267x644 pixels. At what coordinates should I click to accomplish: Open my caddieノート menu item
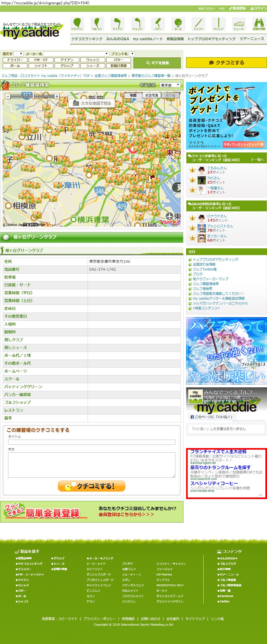(148, 39)
